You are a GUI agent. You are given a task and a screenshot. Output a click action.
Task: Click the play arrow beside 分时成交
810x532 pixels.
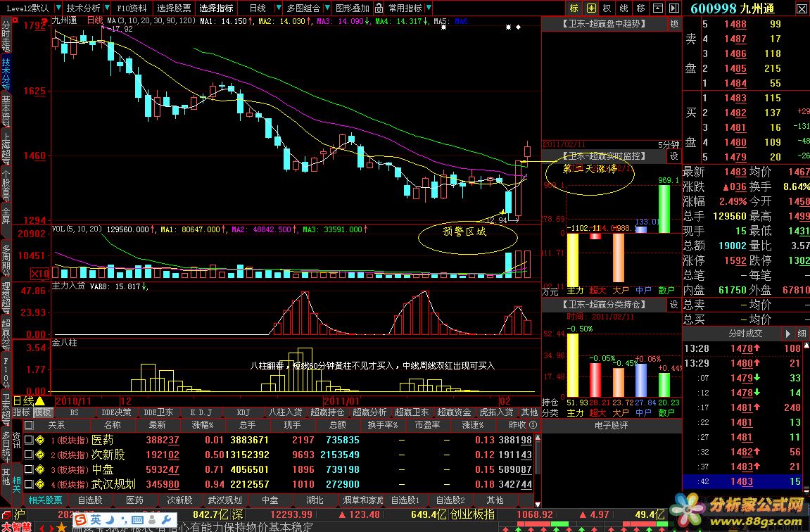787,334
